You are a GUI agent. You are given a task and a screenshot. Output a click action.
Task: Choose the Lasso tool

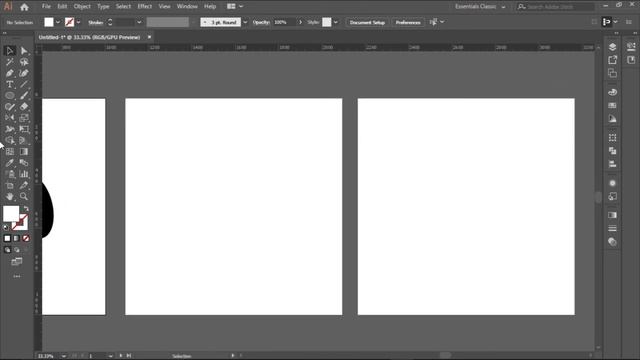point(24,62)
